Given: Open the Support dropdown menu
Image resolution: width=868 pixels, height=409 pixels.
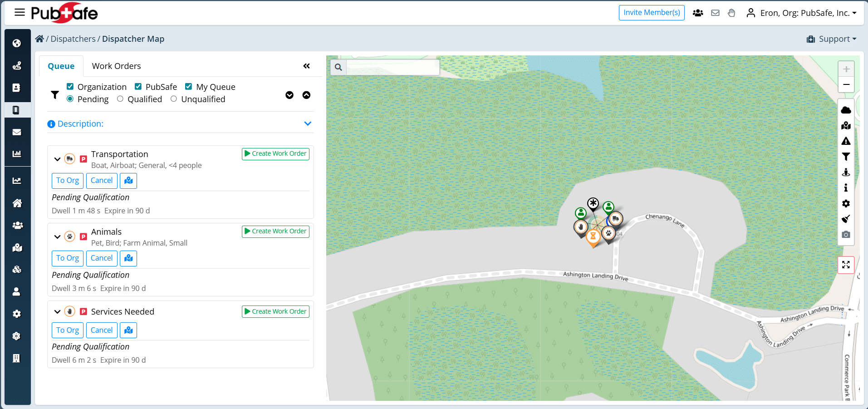Looking at the screenshot, I should point(831,39).
